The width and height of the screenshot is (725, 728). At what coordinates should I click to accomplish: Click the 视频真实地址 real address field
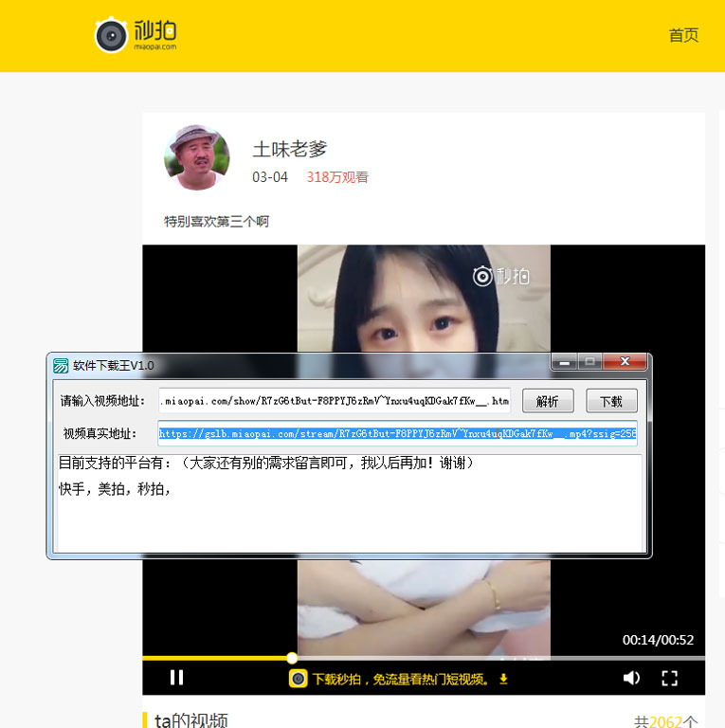[x=397, y=434]
